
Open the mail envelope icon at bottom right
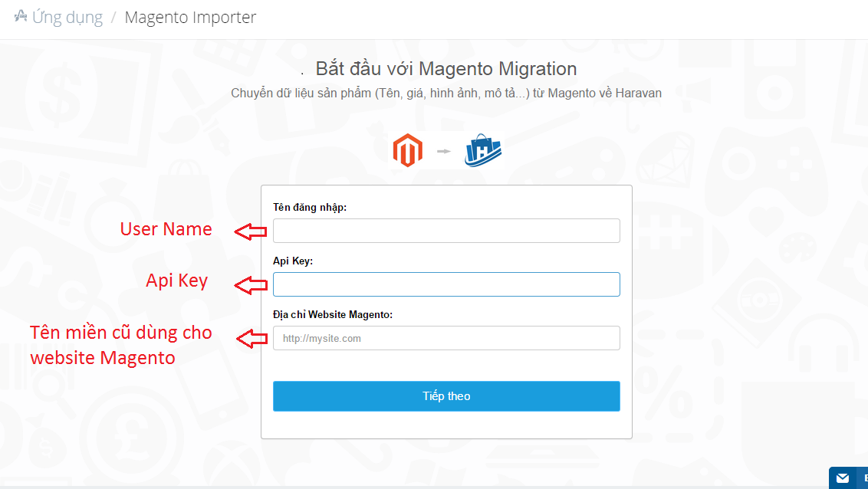pos(843,478)
